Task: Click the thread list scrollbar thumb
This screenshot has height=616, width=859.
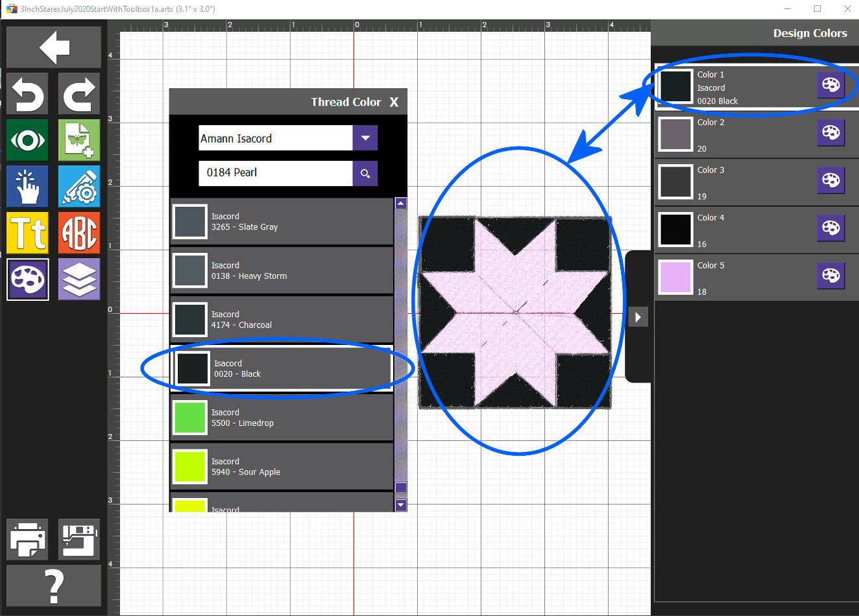Action: pos(401,488)
